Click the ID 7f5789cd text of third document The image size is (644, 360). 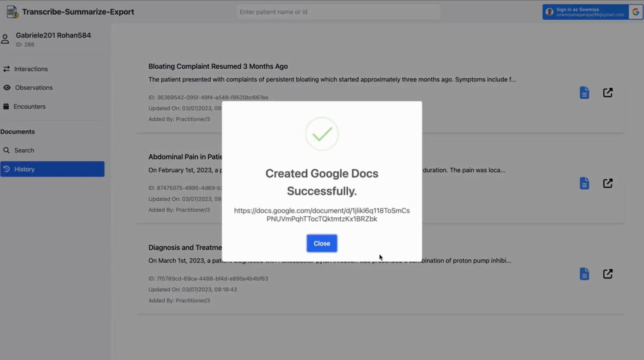point(208,278)
